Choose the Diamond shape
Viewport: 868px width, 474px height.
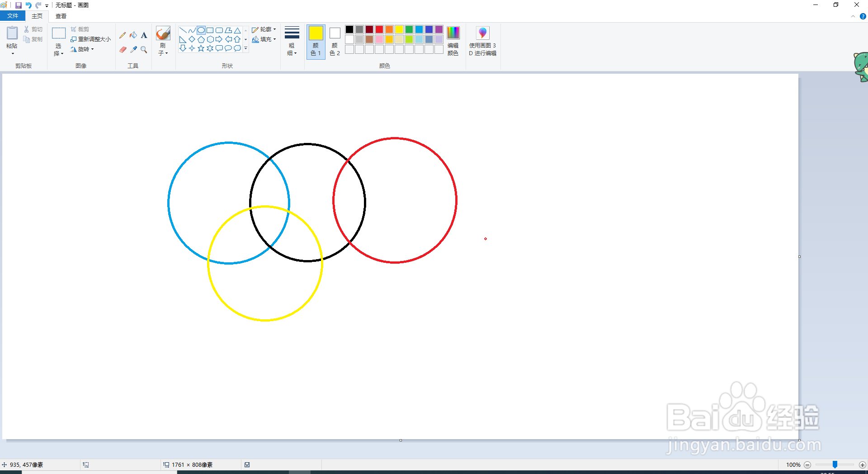click(x=192, y=39)
